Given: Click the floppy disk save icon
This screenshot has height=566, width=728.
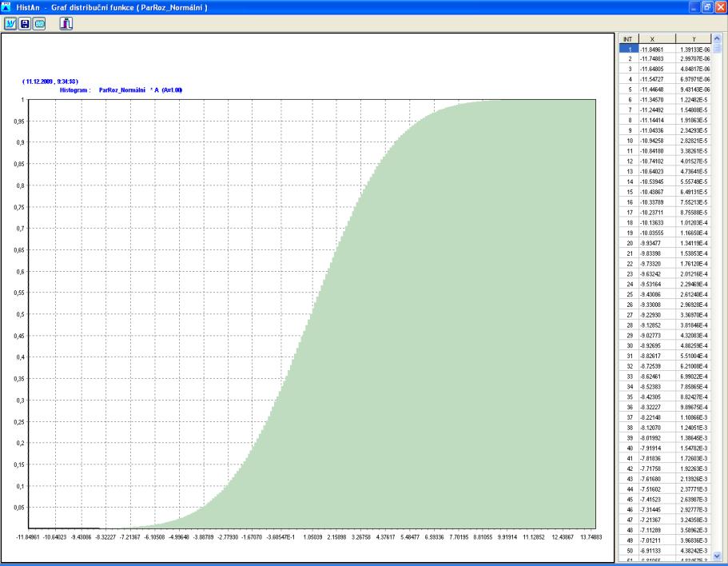Looking at the screenshot, I should 25,24.
